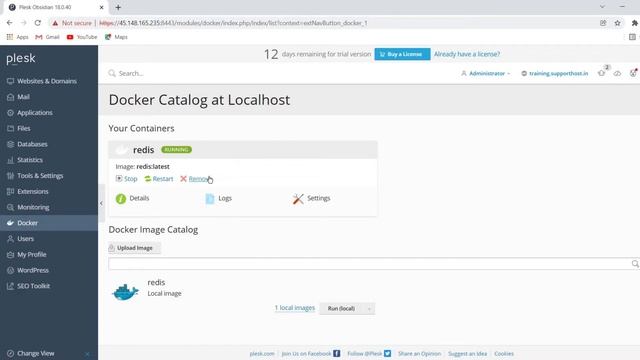Open the WordPress toolkit
The height and width of the screenshot is (360, 640).
[x=28, y=270]
